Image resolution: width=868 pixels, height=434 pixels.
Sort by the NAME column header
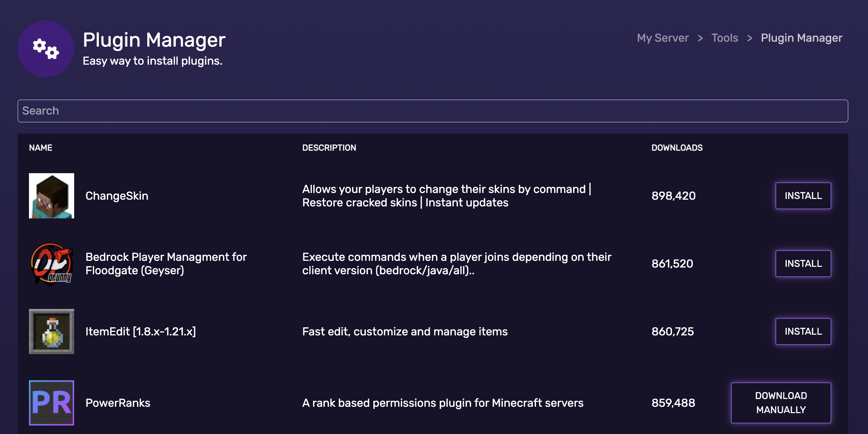(40, 148)
